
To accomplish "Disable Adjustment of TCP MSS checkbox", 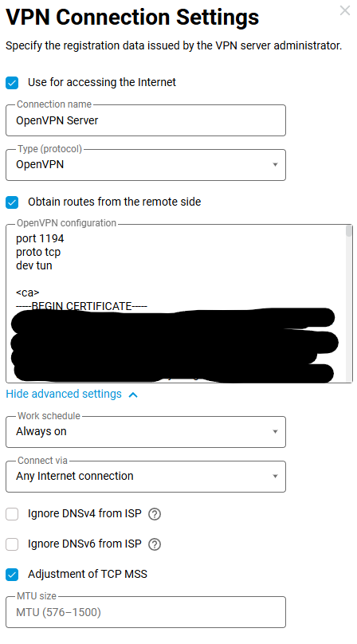I will (12, 574).
